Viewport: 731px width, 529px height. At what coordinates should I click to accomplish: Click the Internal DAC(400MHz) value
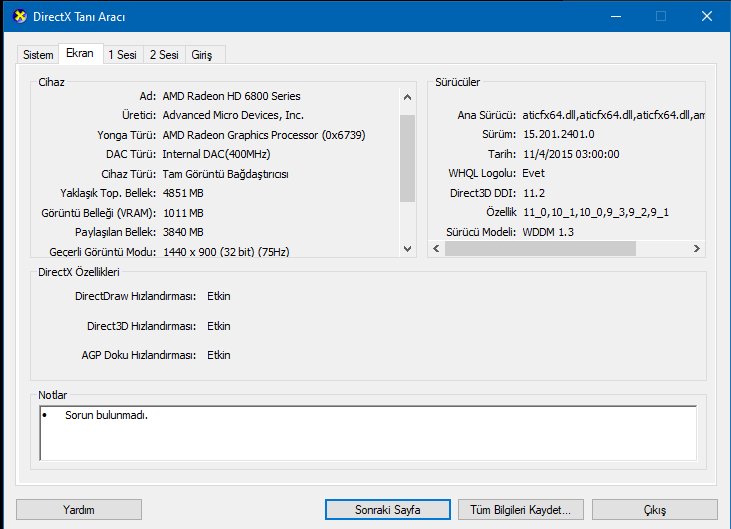pos(216,154)
